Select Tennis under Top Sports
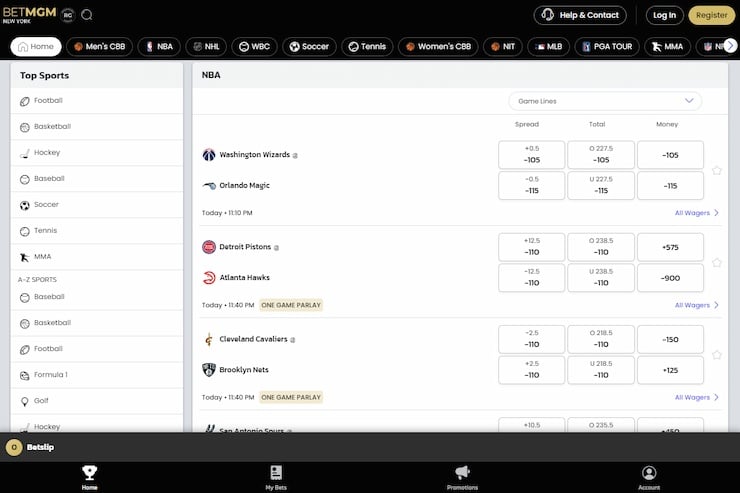740x493 pixels. (97, 230)
